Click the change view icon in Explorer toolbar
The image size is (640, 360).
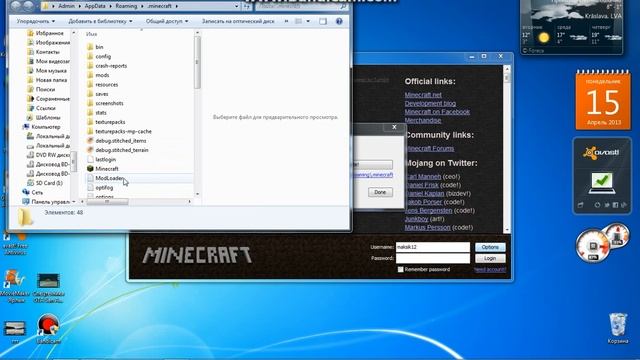[x=298, y=21]
